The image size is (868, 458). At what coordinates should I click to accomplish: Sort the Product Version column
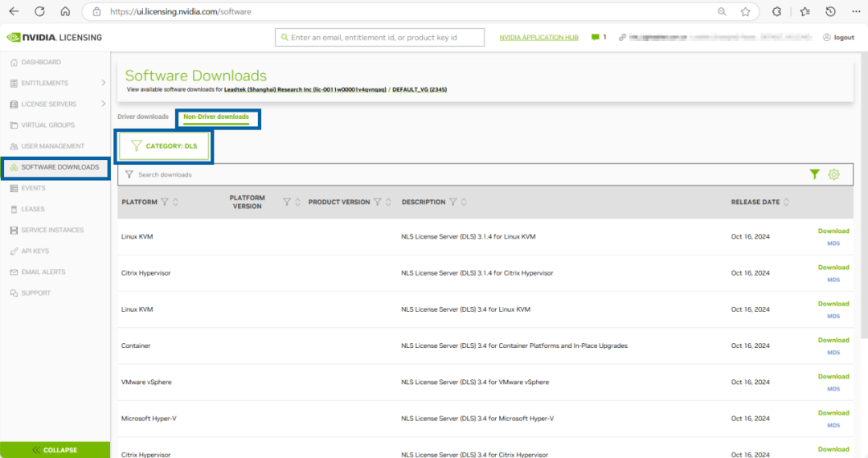point(388,202)
